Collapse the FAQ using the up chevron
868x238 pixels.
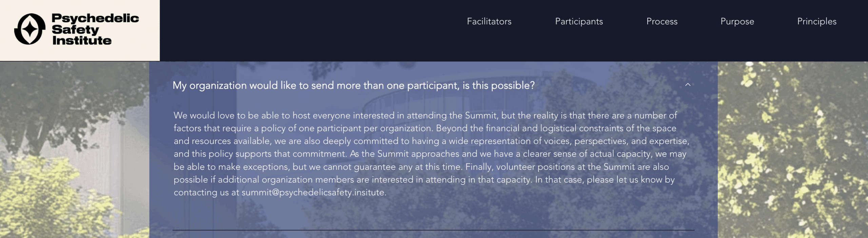coord(688,85)
